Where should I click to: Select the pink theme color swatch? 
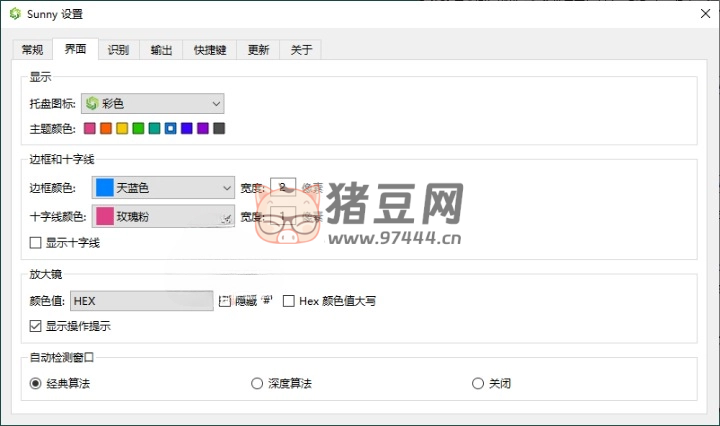[90, 128]
